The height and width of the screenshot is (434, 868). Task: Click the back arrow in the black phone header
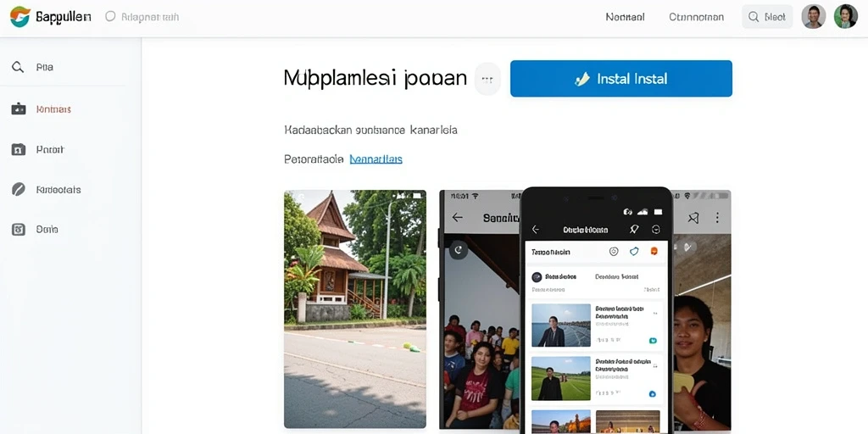[536, 229]
